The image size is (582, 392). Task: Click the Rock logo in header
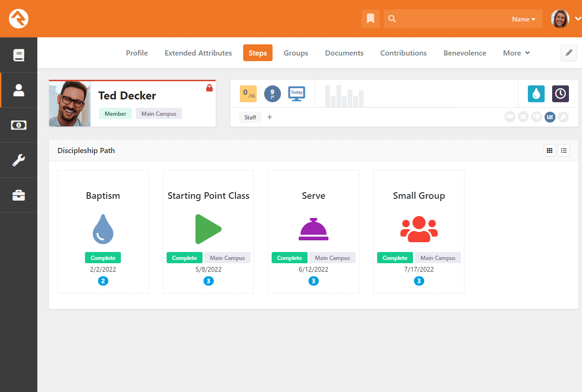(19, 19)
